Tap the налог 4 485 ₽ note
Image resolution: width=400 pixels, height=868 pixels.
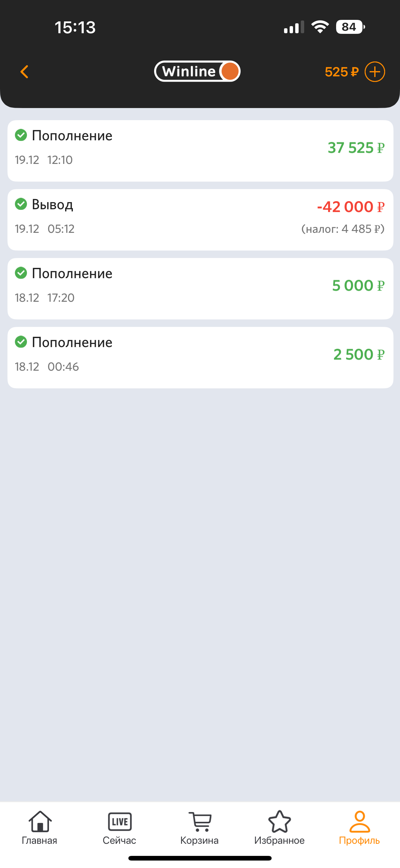click(343, 229)
